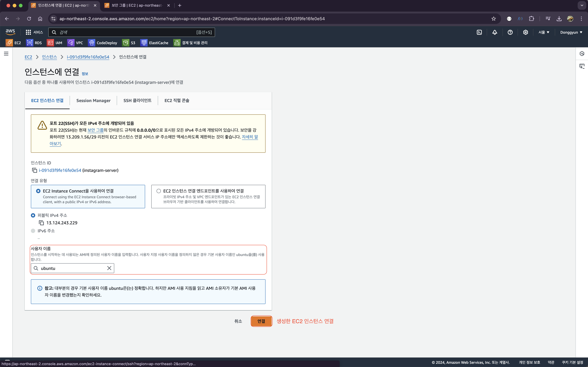Click the orange 연결 button
The width and height of the screenshot is (588, 367).
(261, 321)
